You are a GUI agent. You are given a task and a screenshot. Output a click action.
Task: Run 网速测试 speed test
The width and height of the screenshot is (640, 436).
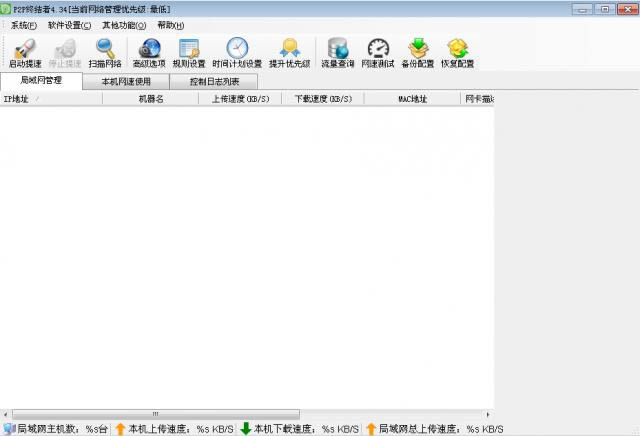pos(378,52)
